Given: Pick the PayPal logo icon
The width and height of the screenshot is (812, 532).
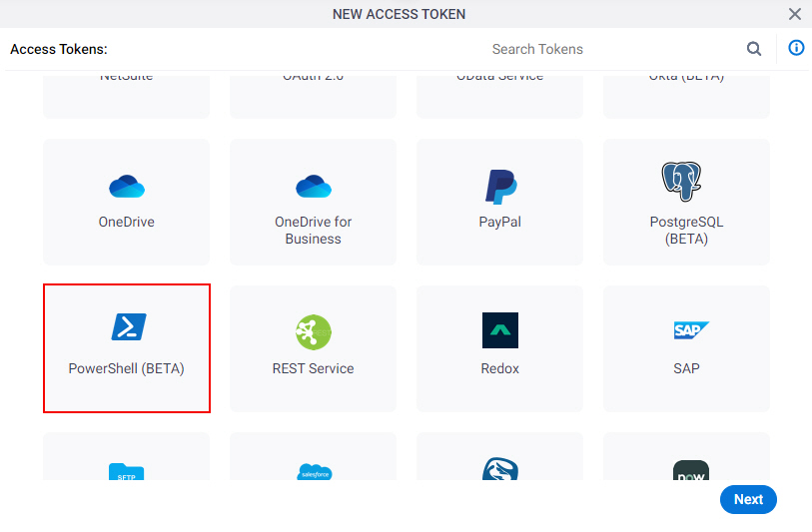Looking at the screenshot, I should 500,187.
